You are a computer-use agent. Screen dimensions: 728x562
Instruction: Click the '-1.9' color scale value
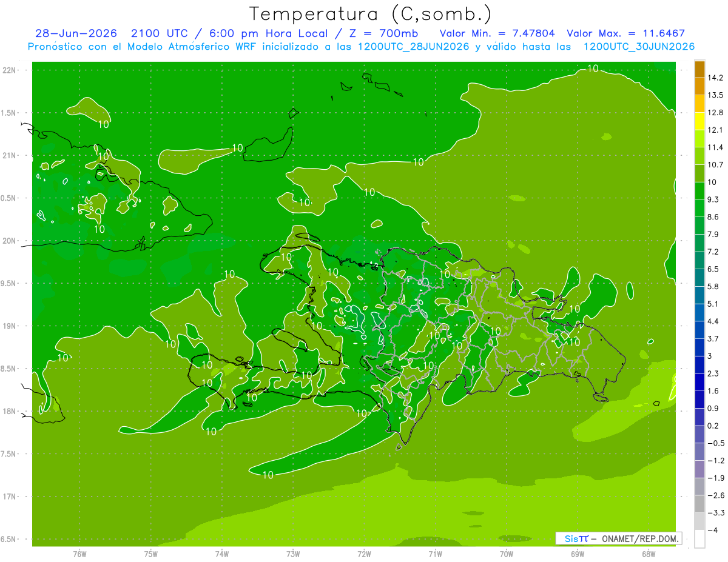click(x=716, y=478)
